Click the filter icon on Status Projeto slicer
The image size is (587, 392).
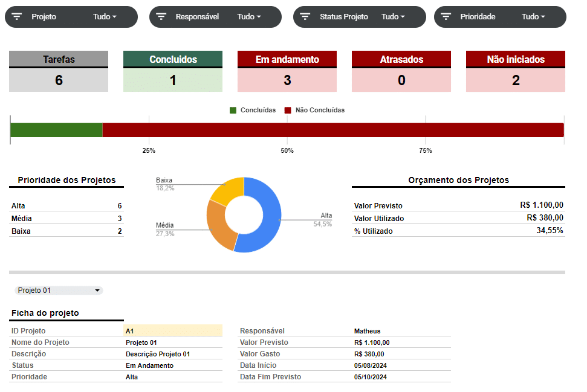[305, 16]
